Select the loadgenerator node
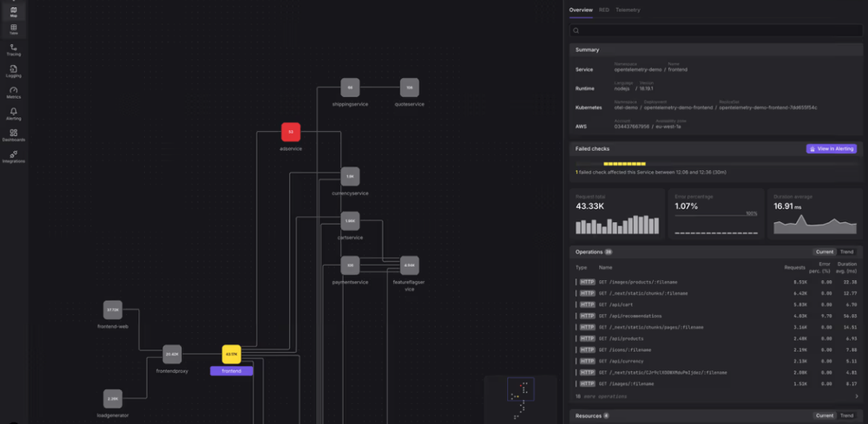The height and width of the screenshot is (424, 868). 113,399
